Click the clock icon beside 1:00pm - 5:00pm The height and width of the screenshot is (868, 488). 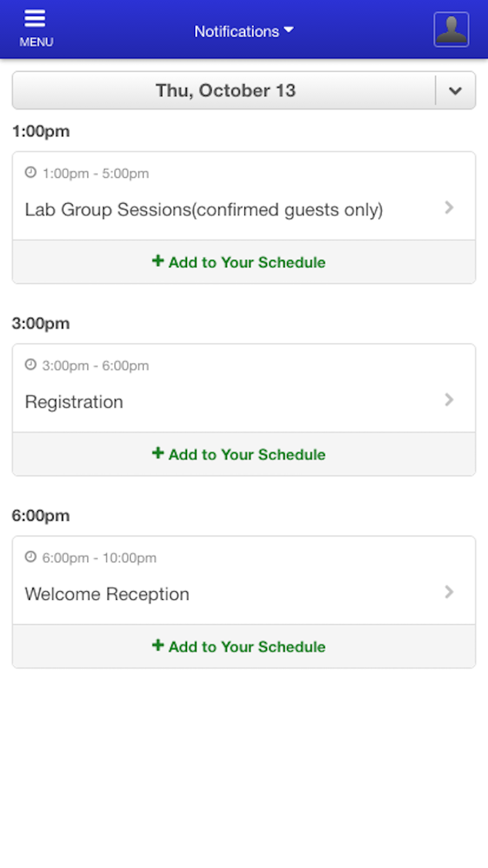click(x=31, y=173)
